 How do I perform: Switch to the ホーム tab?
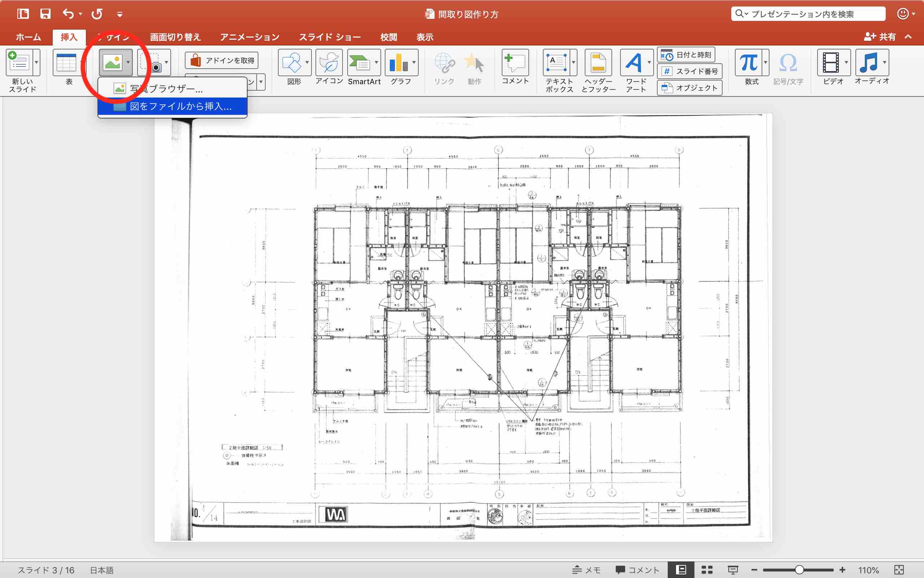pyautogui.click(x=28, y=37)
